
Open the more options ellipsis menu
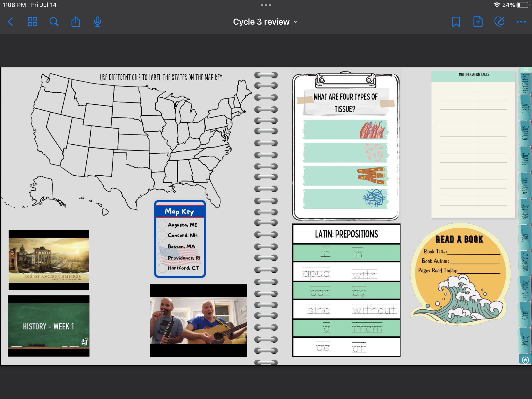pyautogui.click(x=521, y=22)
